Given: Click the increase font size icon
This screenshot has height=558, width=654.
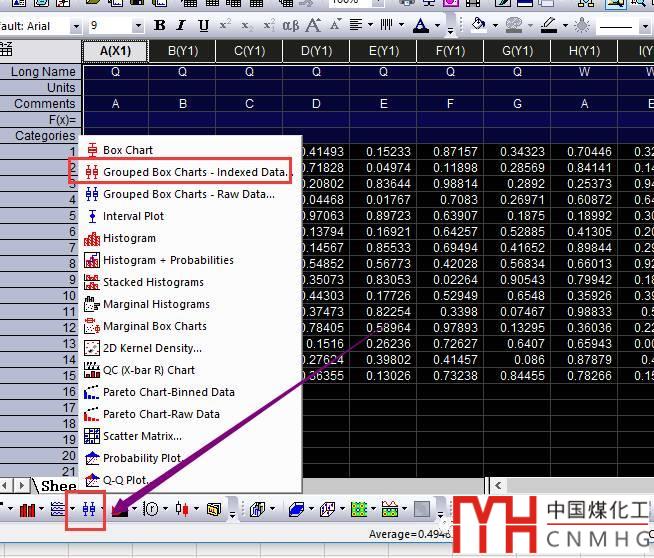Looking at the screenshot, I should click(315, 26).
